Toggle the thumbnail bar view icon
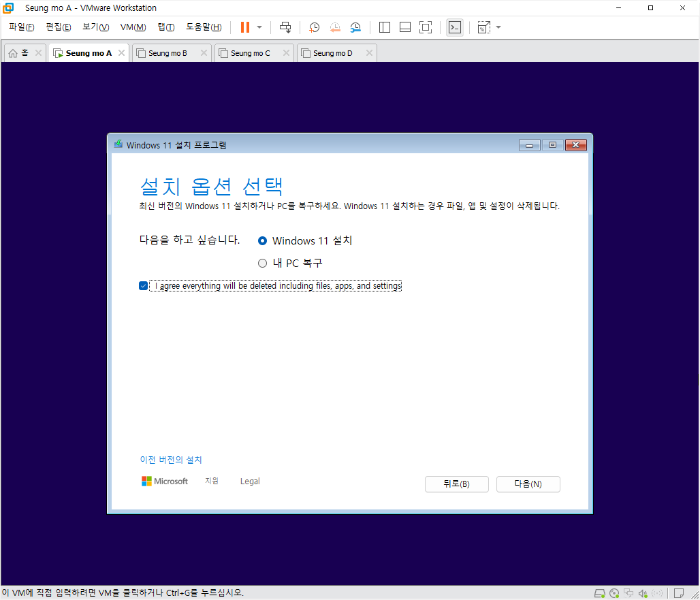The width and height of the screenshot is (700, 600). [405, 27]
